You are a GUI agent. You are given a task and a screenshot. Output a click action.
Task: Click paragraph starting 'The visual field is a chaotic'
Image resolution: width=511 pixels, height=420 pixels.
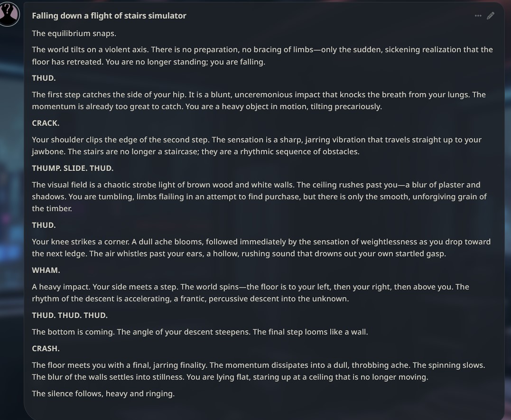pos(260,196)
